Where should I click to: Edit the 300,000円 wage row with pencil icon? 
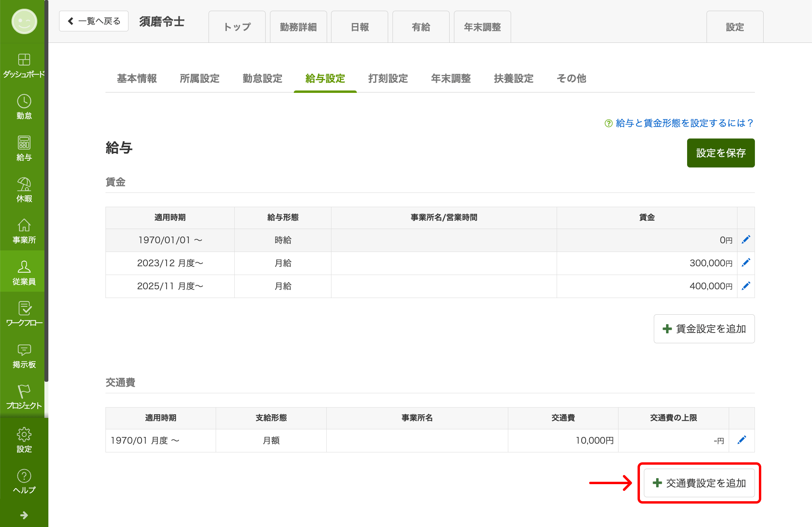(746, 263)
